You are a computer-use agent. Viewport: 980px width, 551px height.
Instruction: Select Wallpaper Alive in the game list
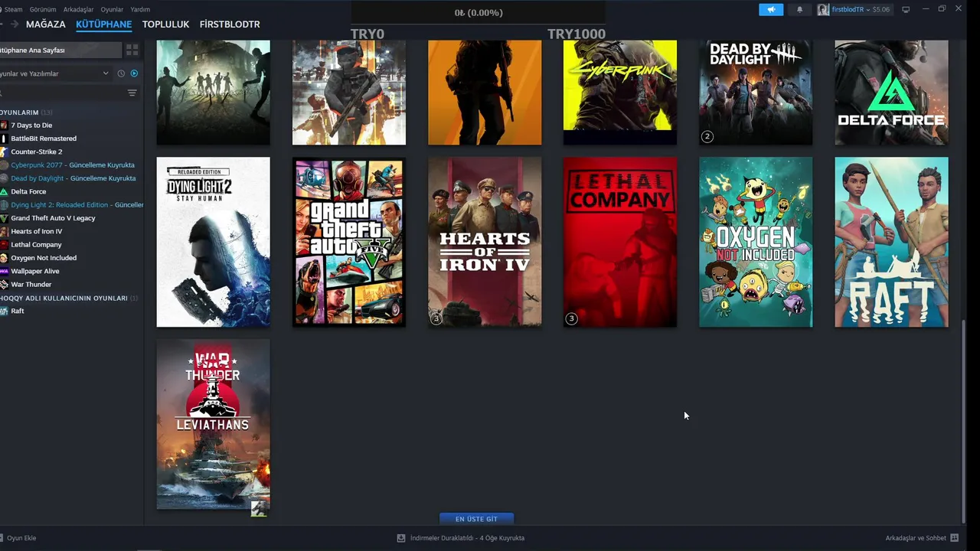pyautogui.click(x=35, y=271)
